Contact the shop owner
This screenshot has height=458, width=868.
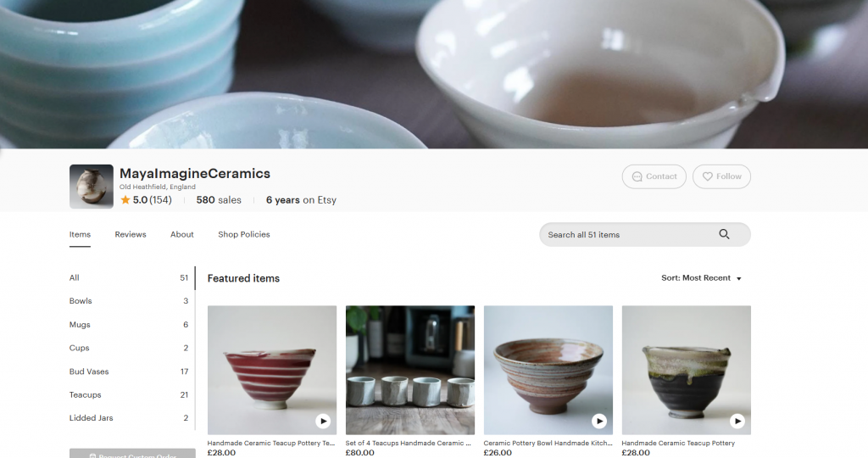click(654, 176)
